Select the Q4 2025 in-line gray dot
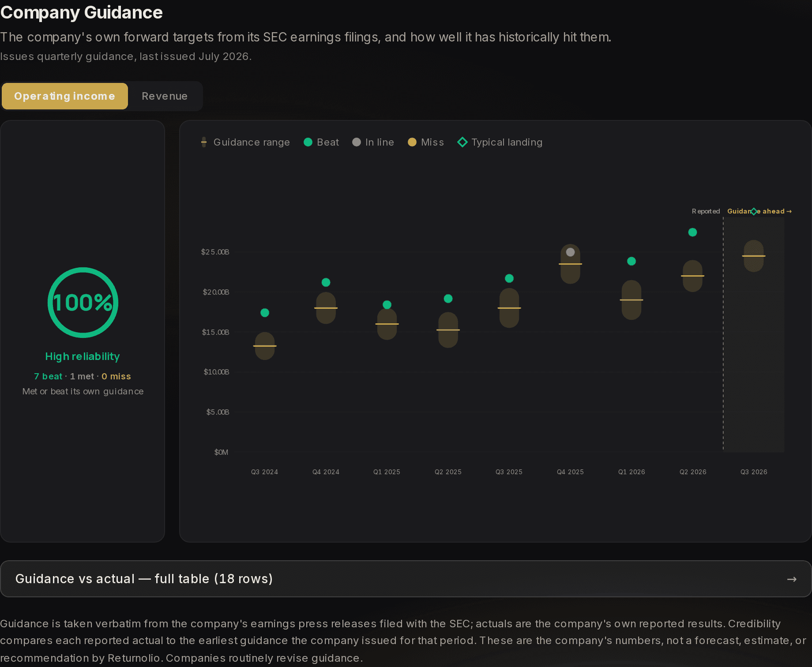This screenshot has height=667, width=812. click(x=571, y=252)
